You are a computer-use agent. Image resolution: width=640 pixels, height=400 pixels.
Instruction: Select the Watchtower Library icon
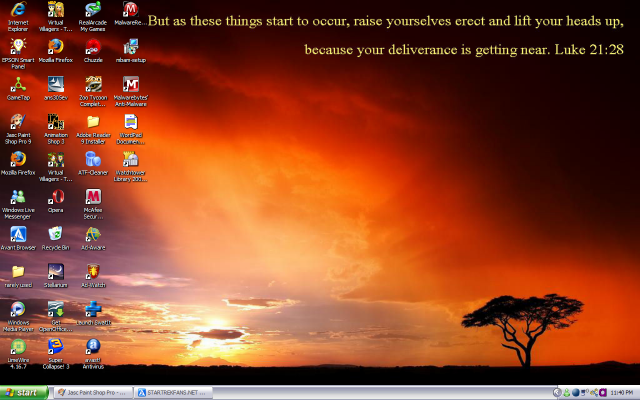tap(130, 159)
